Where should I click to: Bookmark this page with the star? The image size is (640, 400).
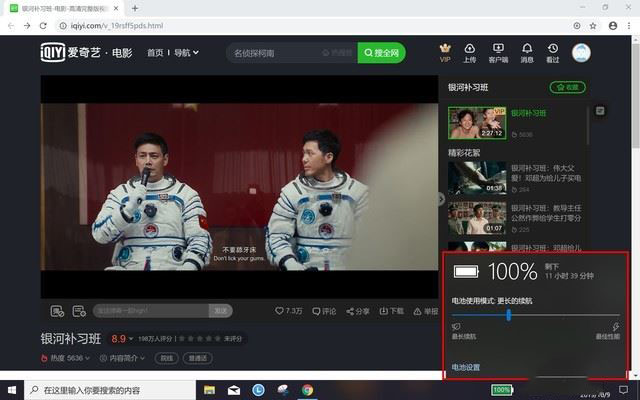(593, 26)
